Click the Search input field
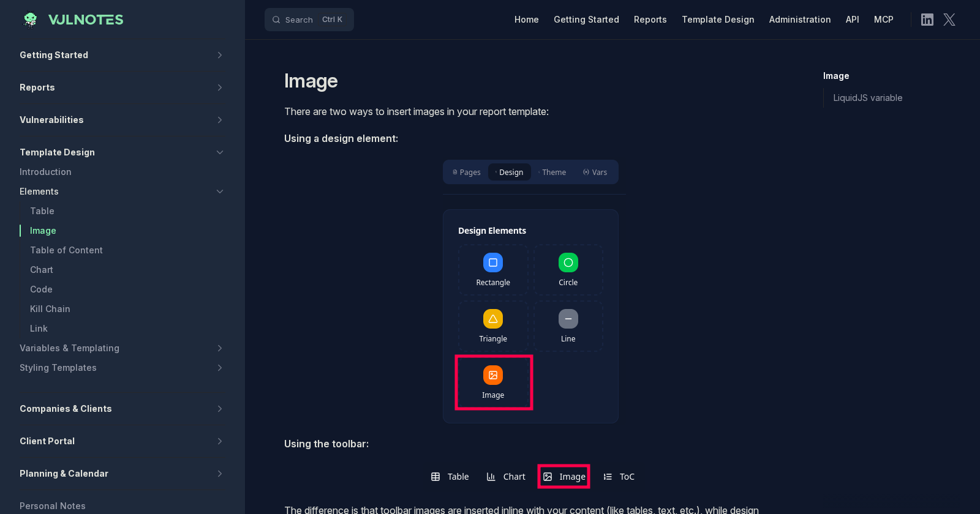980x514 pixels. click(309, 20)
